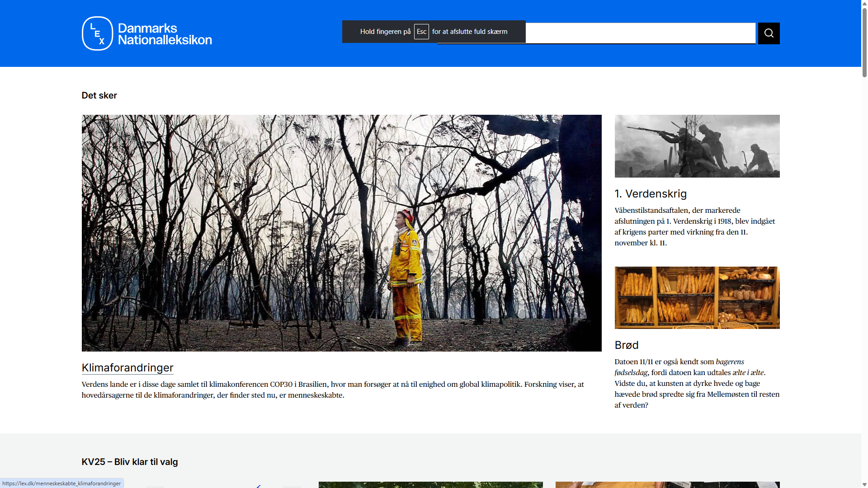Viewport: 868px width, 488px height.
Task: Click the Danmarks Nationalleksikon logo text
Action: [x=165, y=34]
